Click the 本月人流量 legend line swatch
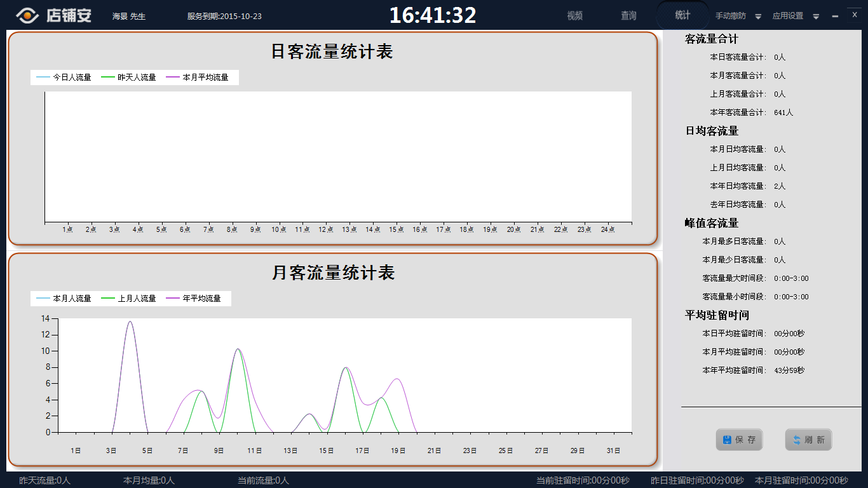This screenshot has height=488, width=868. tap(43, 299)
